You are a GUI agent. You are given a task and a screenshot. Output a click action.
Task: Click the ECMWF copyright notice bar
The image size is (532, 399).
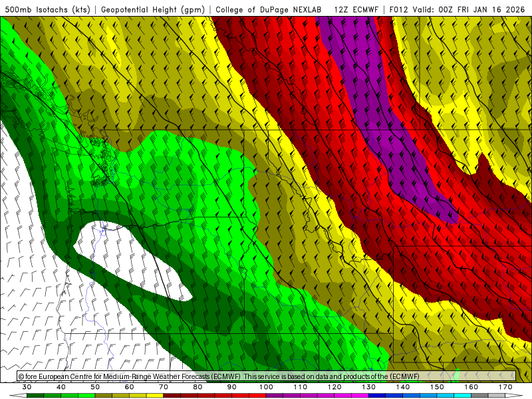coord(267,376)
